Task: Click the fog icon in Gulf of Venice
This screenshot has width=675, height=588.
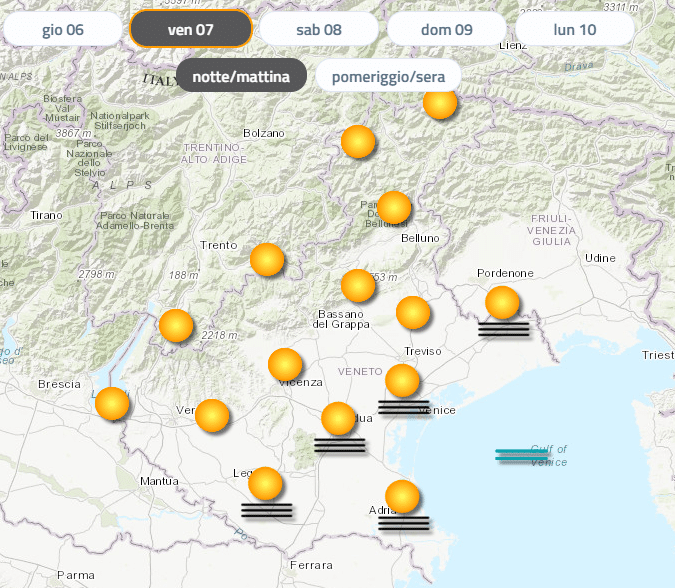Action: click(x=522, y=456)
